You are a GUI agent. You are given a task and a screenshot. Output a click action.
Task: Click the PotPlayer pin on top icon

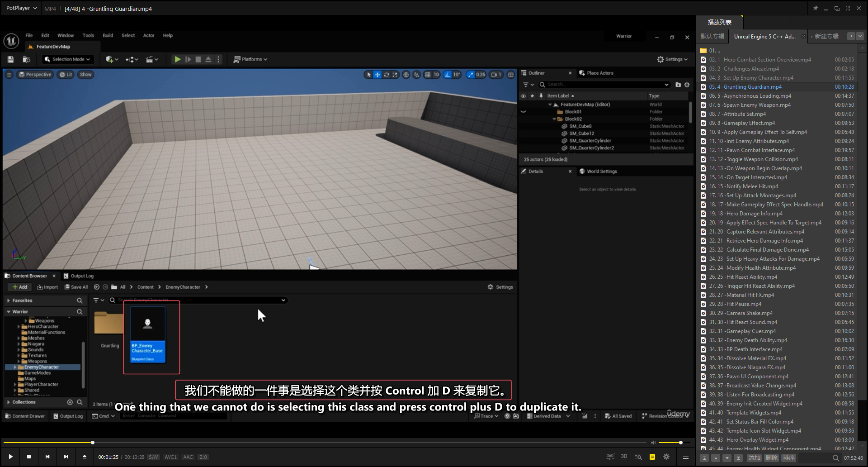tap(816, 8)
